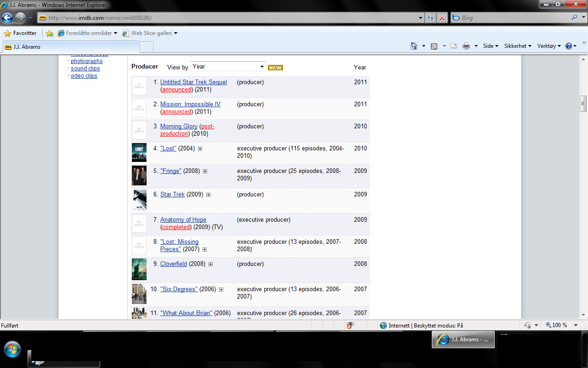Expand the Star Trek (2009) plus icon
588x368 pixels.
208,195
